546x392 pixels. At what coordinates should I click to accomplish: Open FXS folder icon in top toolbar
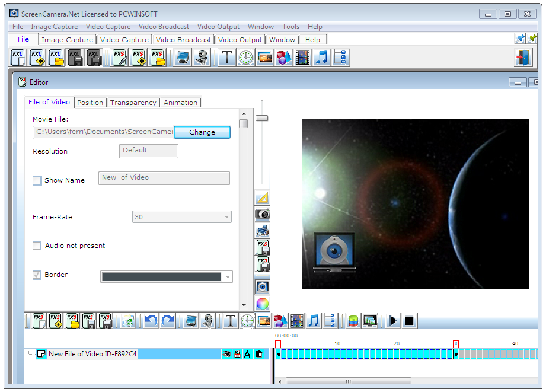point(158,58)
